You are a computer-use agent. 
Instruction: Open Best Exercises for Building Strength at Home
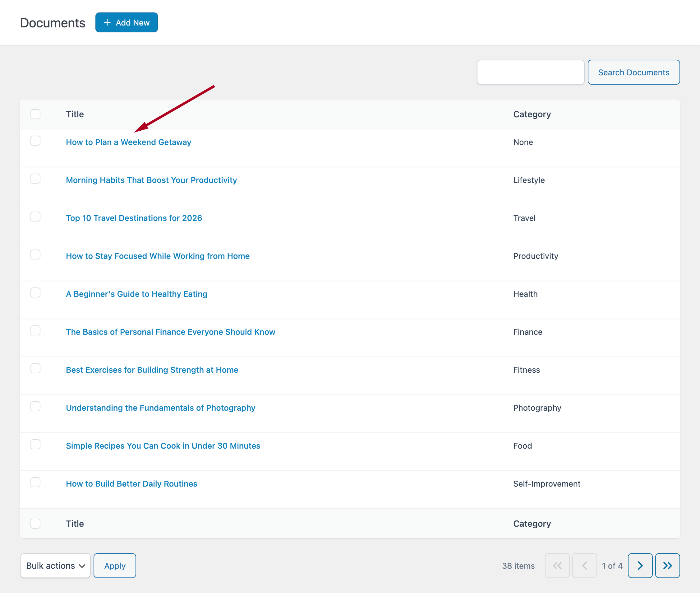tap(152, 370)
